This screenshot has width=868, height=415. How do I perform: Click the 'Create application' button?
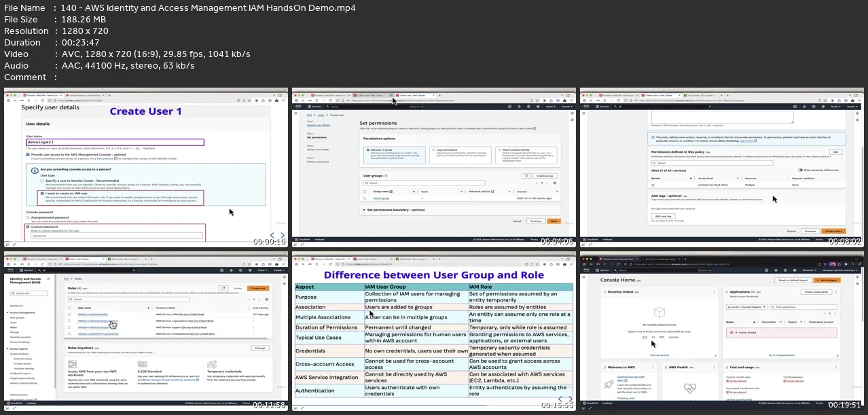818,291
